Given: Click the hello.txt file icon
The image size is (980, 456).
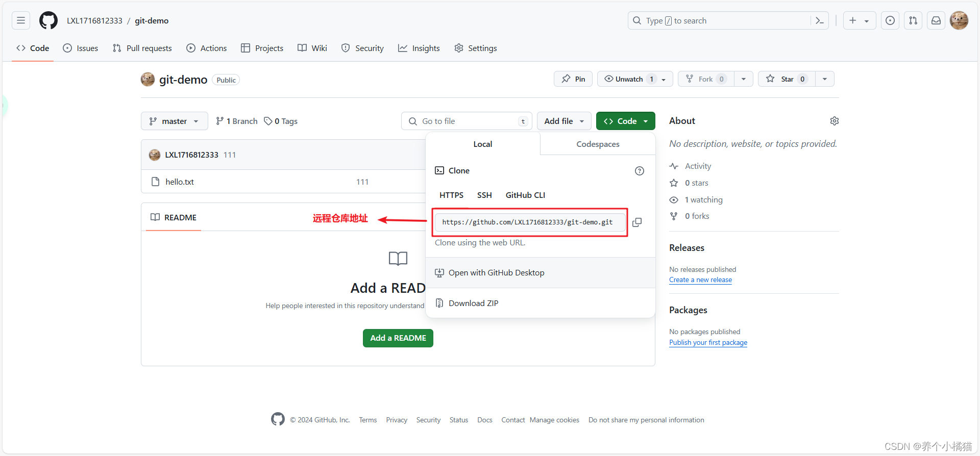Looking at the screenshot, I should point(156,182).
